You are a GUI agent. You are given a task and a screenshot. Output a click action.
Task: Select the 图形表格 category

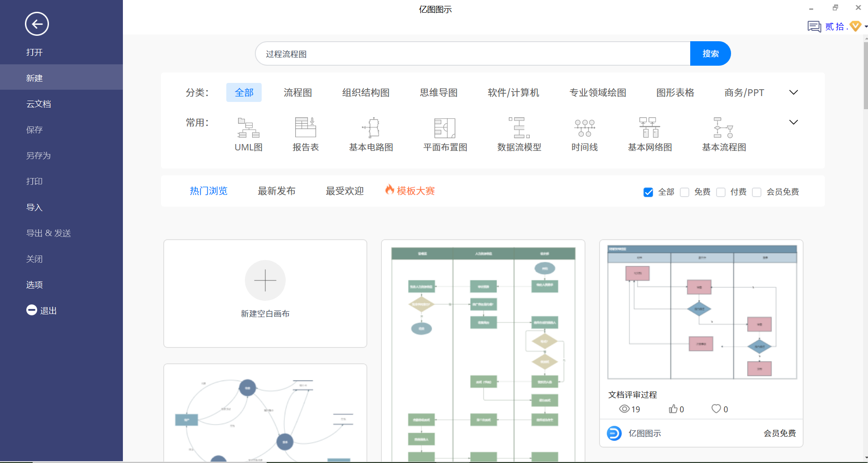pos(675,92)
